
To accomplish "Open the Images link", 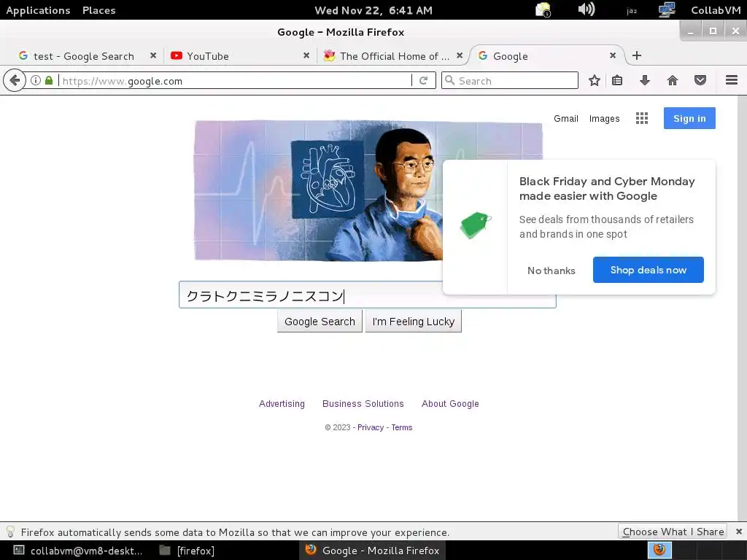I will tap(604, 119).
